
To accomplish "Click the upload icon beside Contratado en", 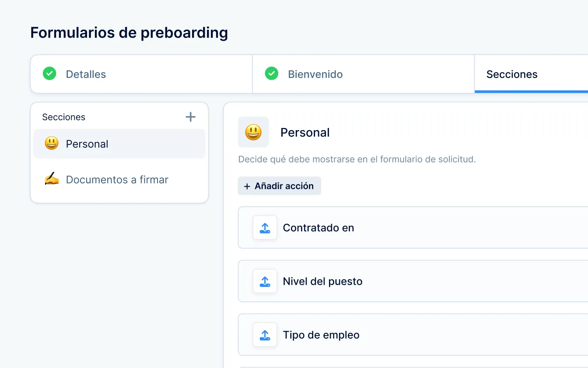I will tap(265, 228).
